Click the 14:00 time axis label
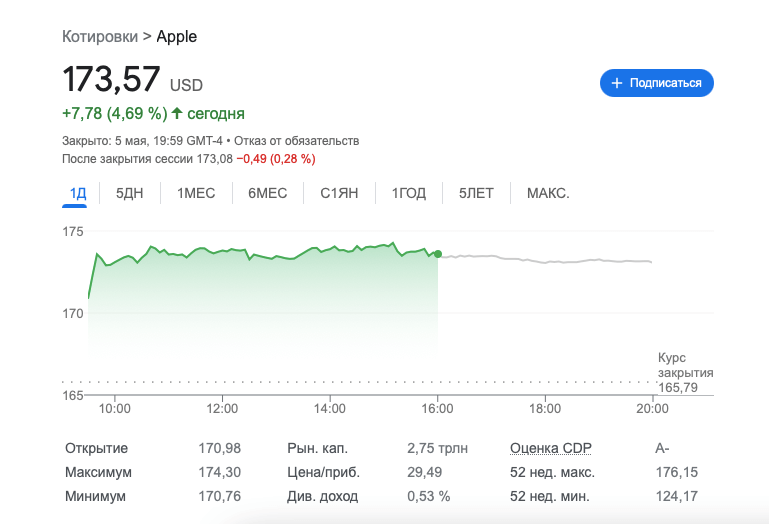This screenshot has width=769, height=524. click(x=330, y=409)
